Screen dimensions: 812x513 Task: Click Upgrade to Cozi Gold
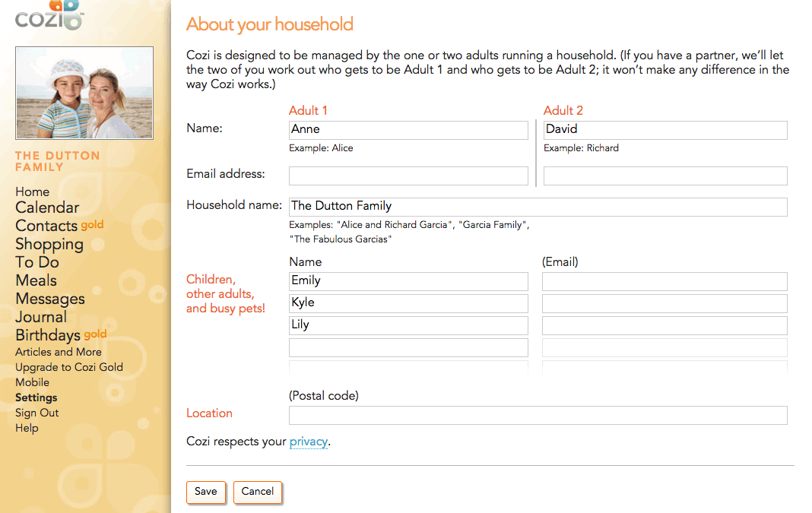click(69, 367)
